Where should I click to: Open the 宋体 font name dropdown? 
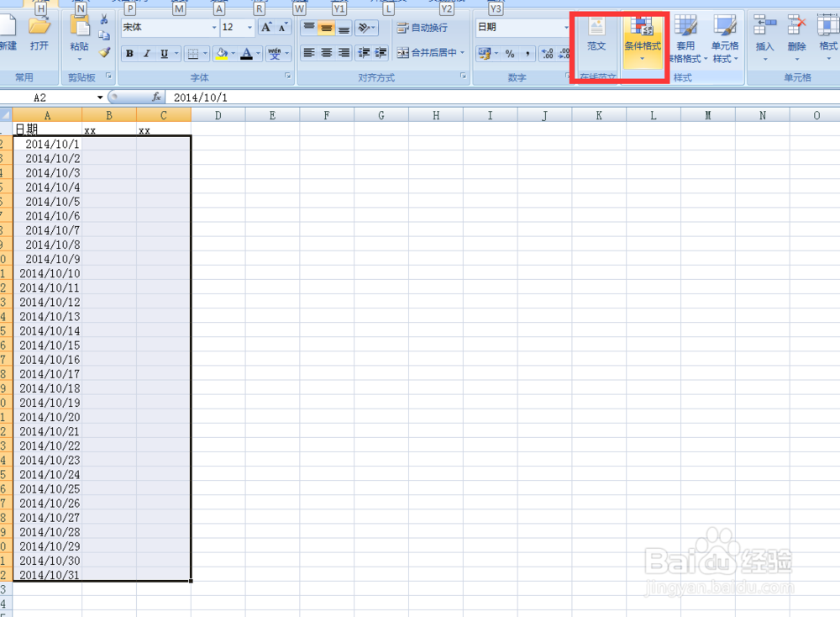point(214,28)
